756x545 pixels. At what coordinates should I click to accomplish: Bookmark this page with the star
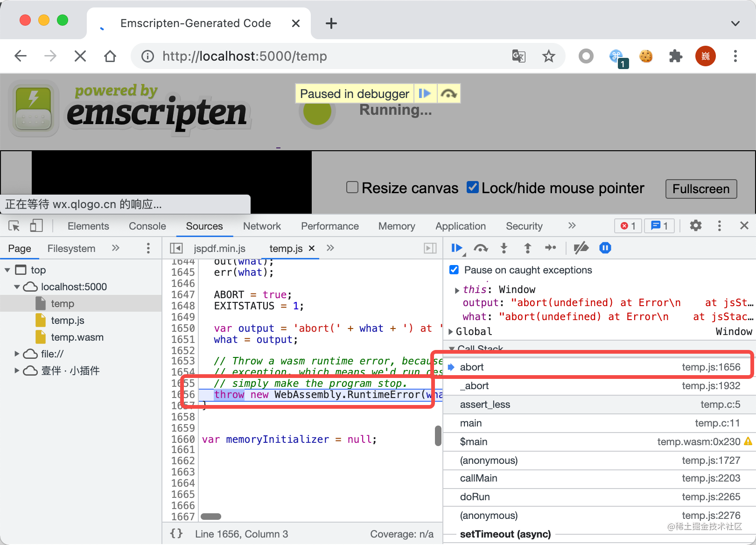tap(549, 56)
